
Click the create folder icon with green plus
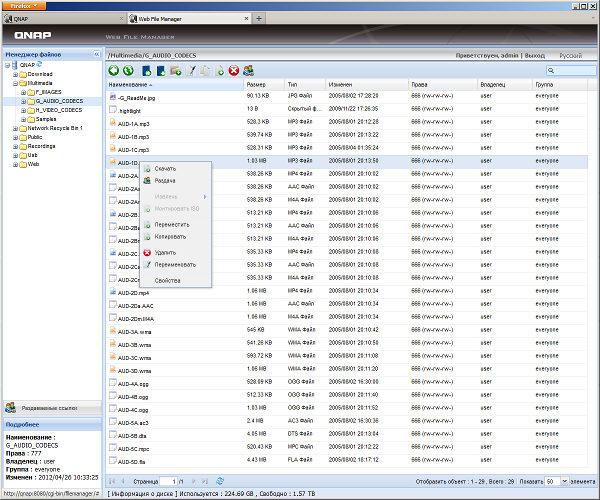click(x=176, y=71)
